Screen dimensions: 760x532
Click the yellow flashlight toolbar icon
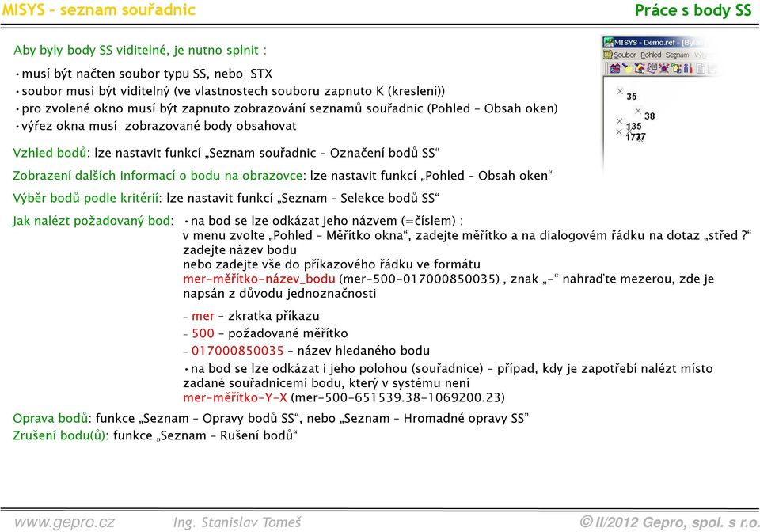coord(627,68)
